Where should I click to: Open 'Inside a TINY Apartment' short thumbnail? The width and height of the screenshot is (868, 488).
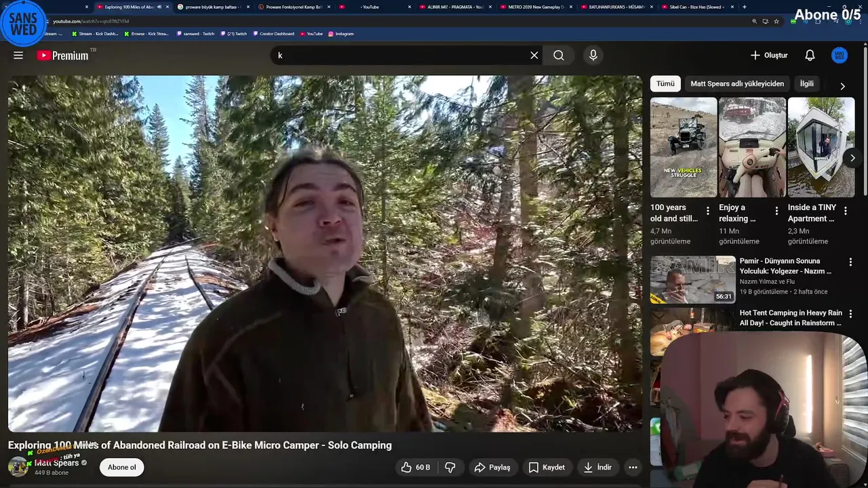[x=821, y=147]
